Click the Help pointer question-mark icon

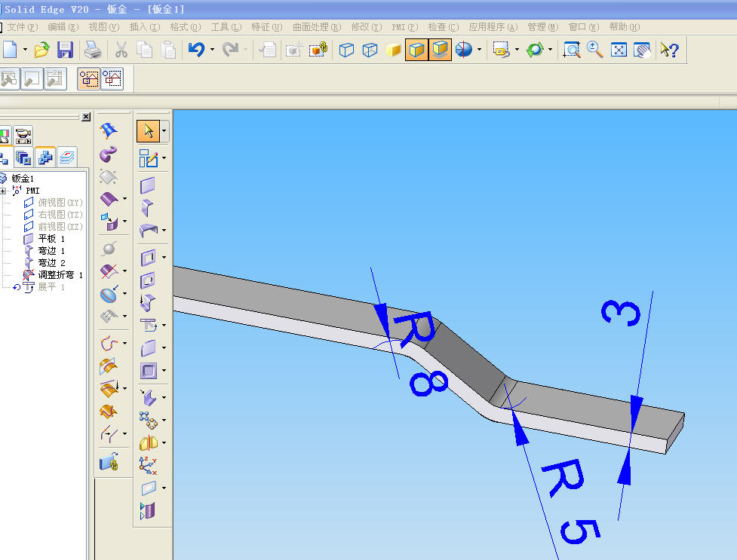click(x=669, y=49)
